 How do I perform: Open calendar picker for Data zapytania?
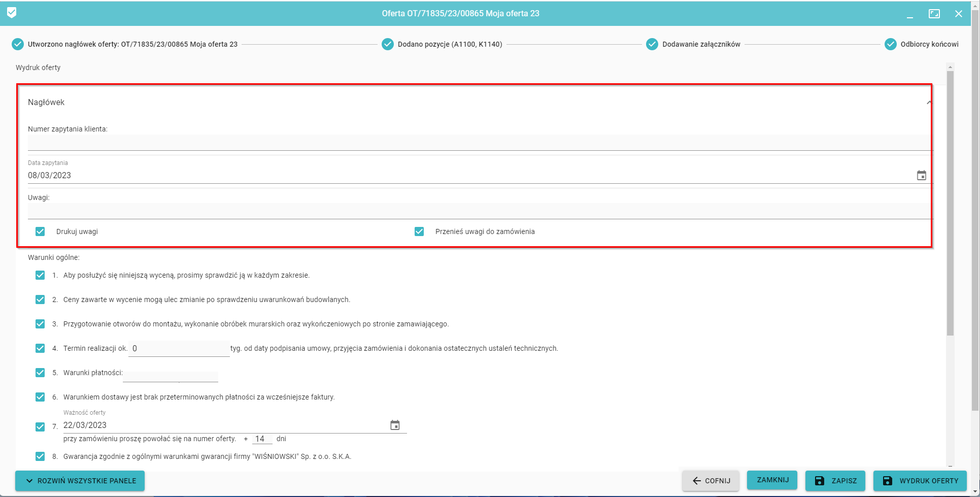[x=921, y=176]
